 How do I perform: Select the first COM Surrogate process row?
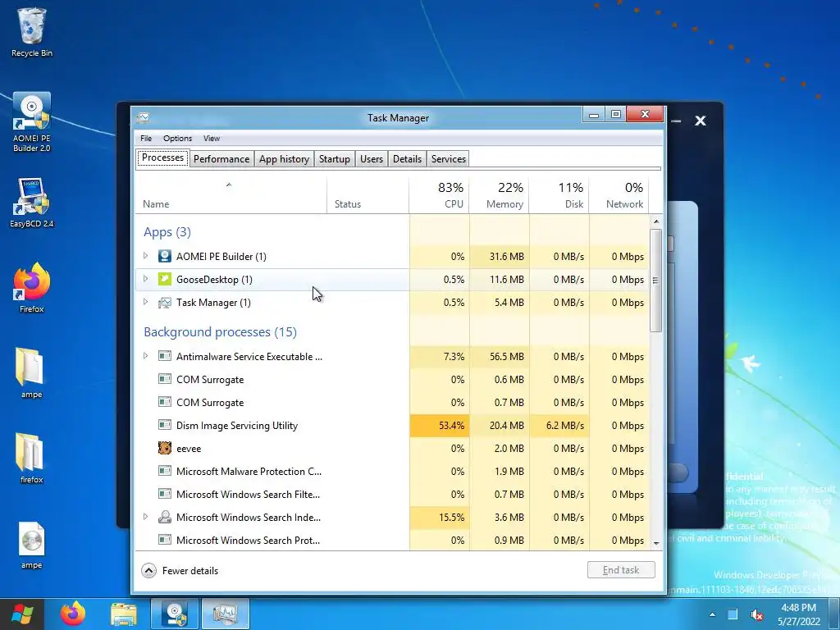[392, 379]
